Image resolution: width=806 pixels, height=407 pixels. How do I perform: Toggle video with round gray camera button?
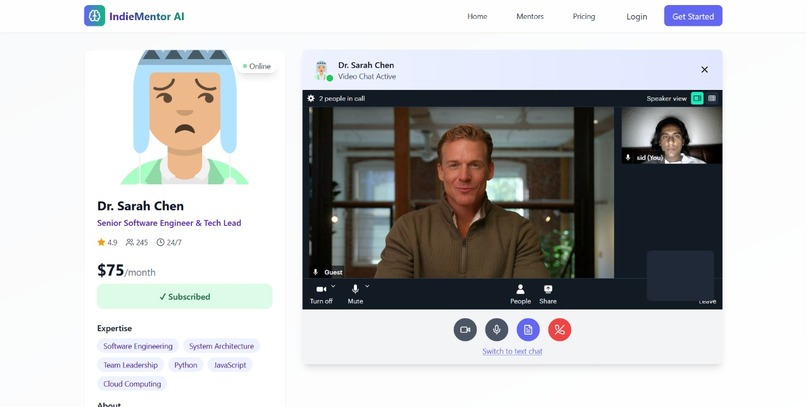click(465, 329)
